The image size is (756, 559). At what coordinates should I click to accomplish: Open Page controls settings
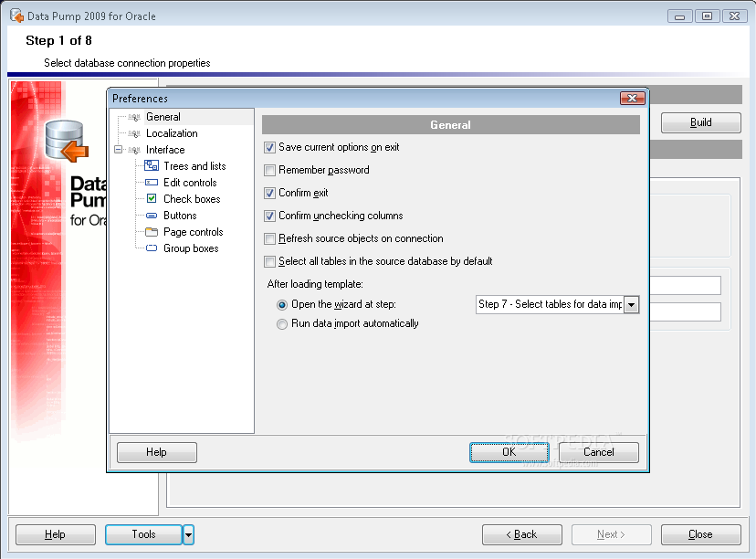[193, 232]
